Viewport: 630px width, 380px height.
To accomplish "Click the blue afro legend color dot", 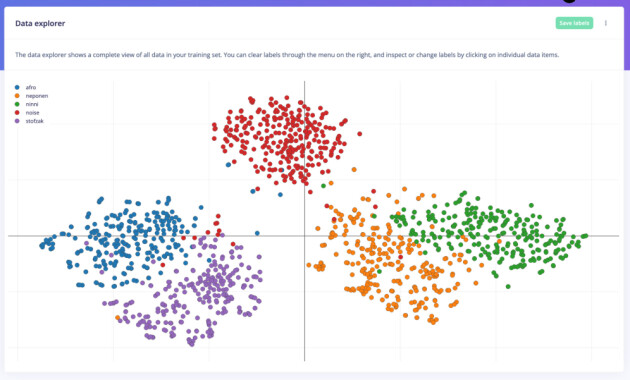I will click(17, 87).
